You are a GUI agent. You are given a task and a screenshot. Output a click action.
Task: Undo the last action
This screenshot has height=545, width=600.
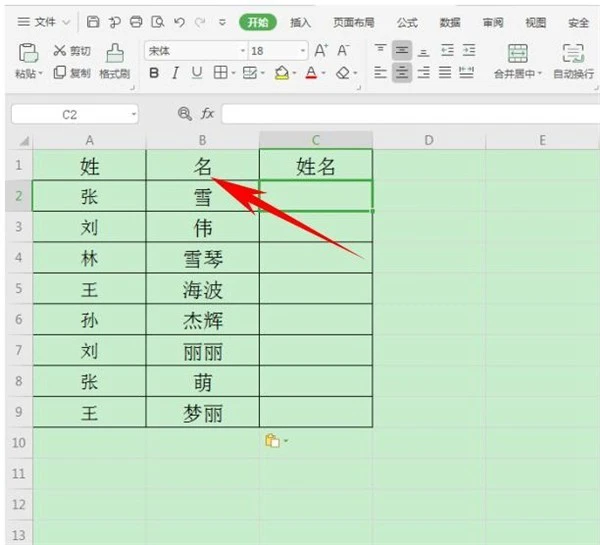(179, 22)
